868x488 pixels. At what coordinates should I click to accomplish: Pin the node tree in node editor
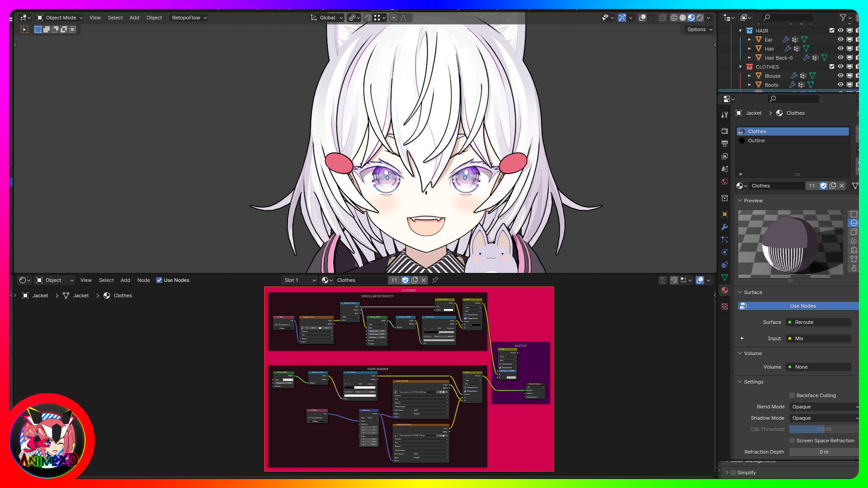[x=435, y=280]
